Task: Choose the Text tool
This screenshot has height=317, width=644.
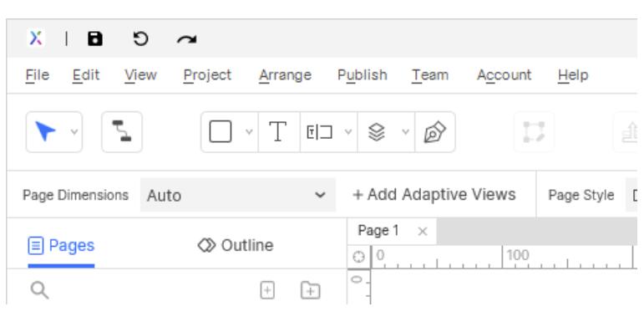Action: pos(277,131)
